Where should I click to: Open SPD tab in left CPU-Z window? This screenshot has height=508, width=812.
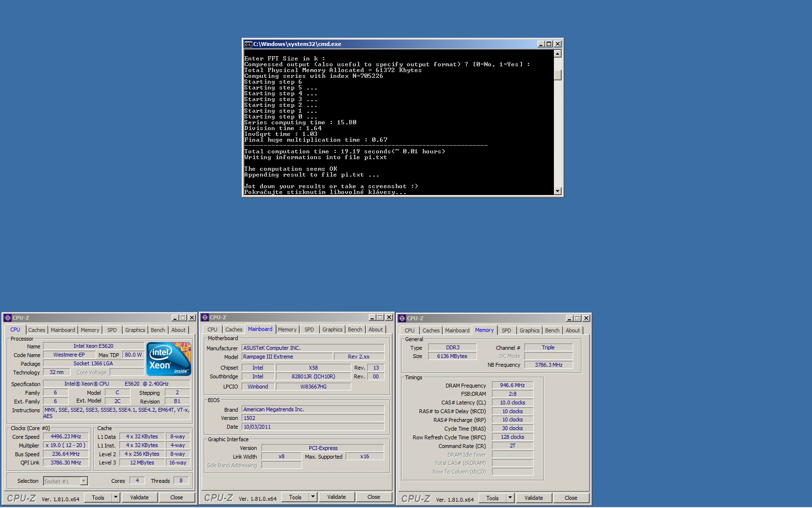pyautogui.click(x=112, y=330)
